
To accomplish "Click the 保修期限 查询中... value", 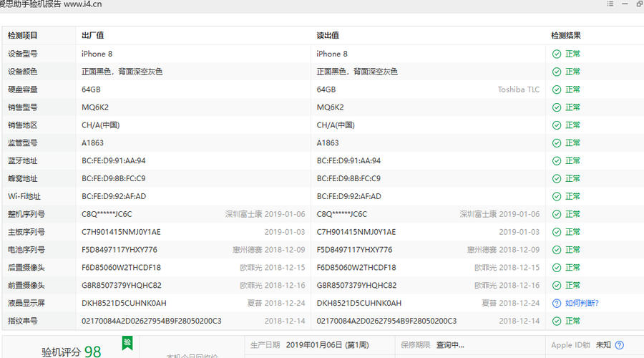I will [x=450, y=345].
